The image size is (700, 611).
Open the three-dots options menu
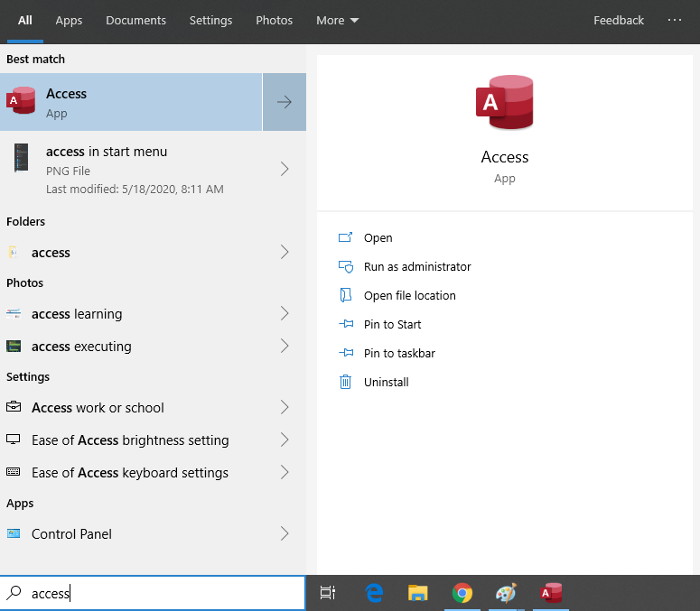click(x=675, y=20)
